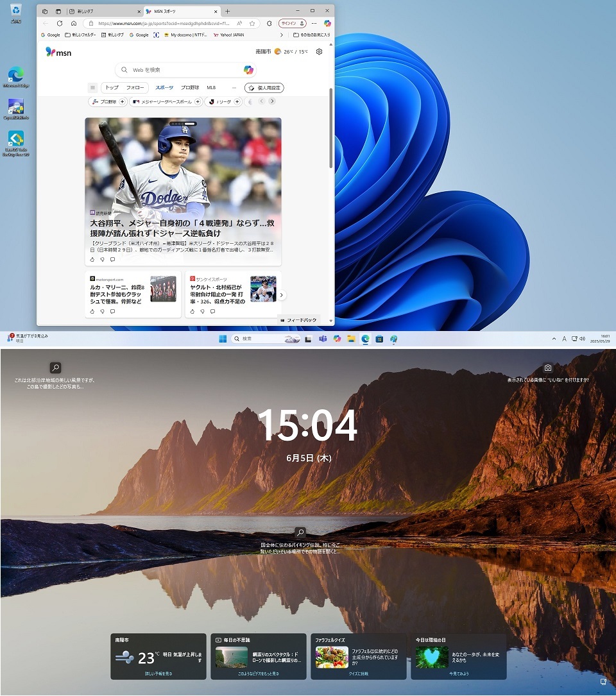Click the フィードバック feedback button

point(298,320)
